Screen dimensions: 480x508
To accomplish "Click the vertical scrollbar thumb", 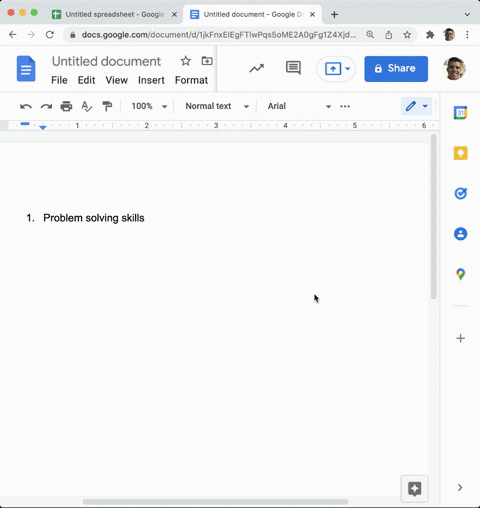I will click(434, 217).
